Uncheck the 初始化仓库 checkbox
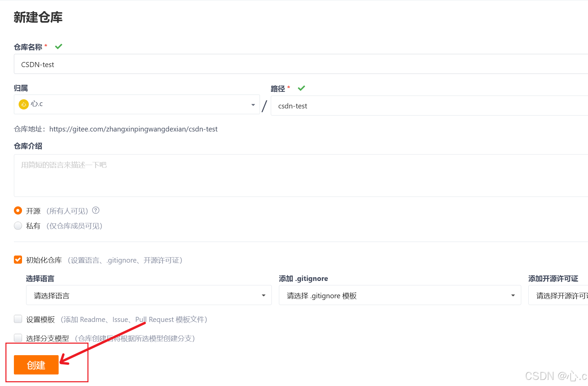Image resolution: width=588 pixels, height=386 pixels. 18,260
